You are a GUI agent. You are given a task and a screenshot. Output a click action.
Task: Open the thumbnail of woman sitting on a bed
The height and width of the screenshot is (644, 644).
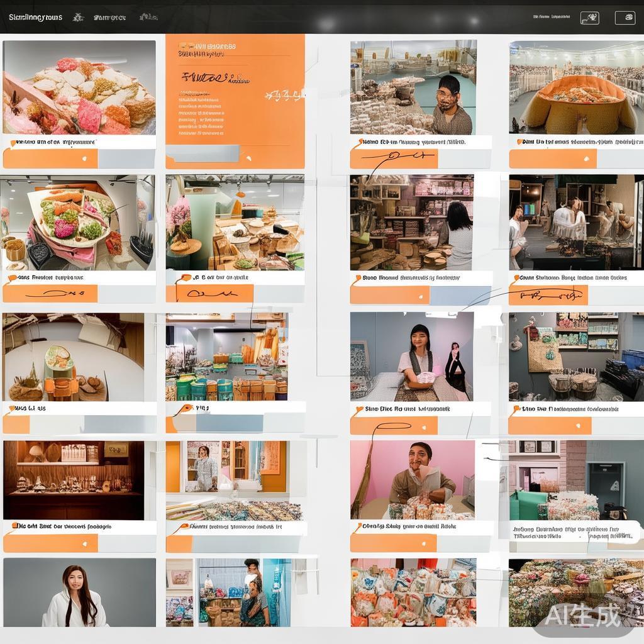[412, 357]
